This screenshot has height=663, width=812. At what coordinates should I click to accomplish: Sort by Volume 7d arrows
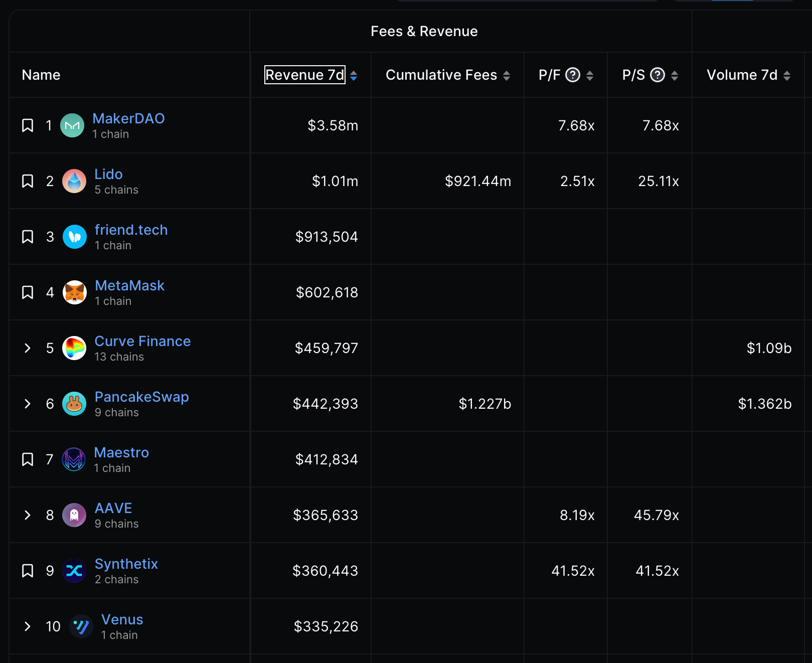pos(787,76)
